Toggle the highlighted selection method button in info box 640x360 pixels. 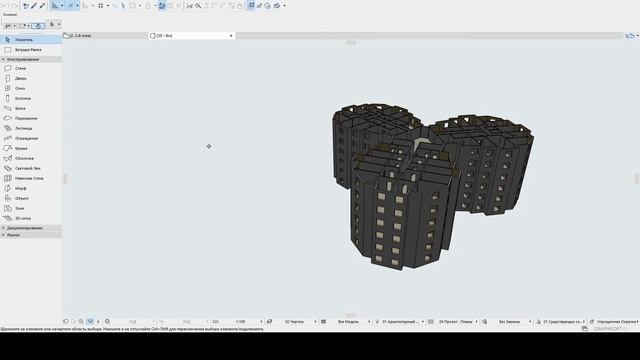point(38,25)
